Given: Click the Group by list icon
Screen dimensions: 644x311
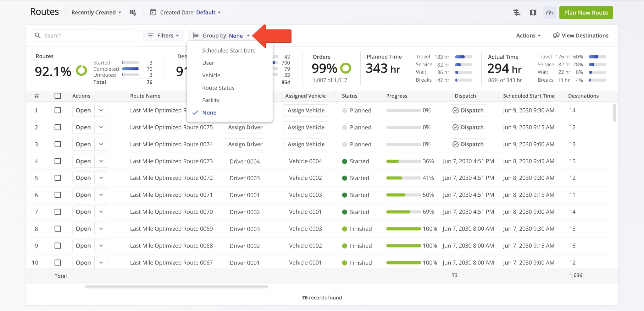Looking at the screenshot, I should pyautogui.click(x=196, y=35).
